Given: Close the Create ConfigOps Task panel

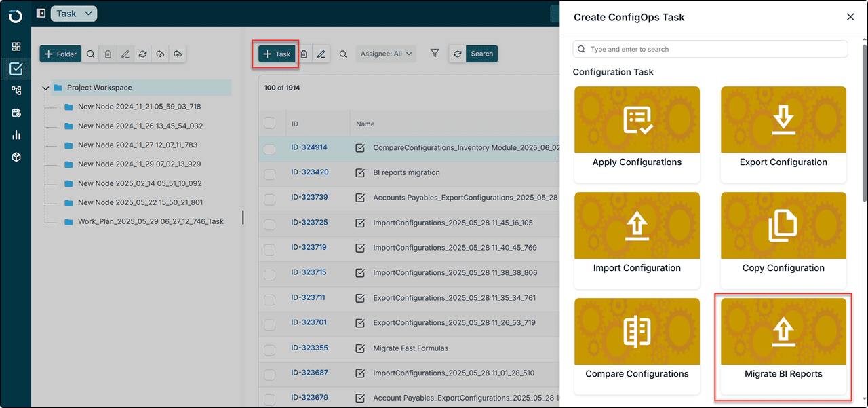Looking at the screenshot, I should pyautogui.click(x=850, y=17).
